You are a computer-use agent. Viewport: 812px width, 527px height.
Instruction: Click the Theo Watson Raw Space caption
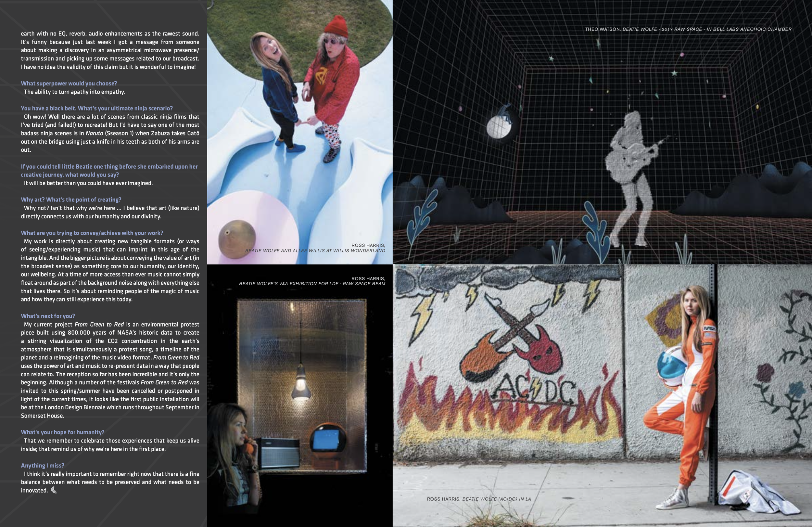click(x=688, y=29)
